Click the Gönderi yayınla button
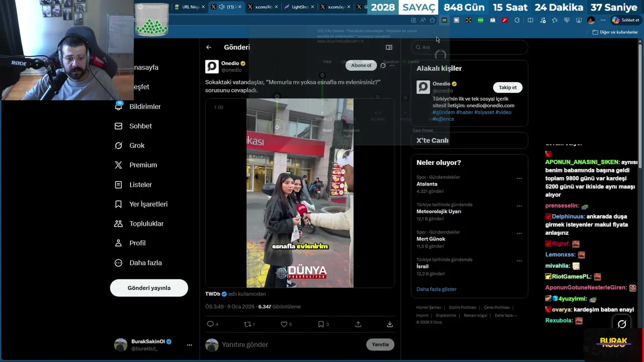Image resolution: width=644 pixels, height=362 pixels. tap(149, 288)
